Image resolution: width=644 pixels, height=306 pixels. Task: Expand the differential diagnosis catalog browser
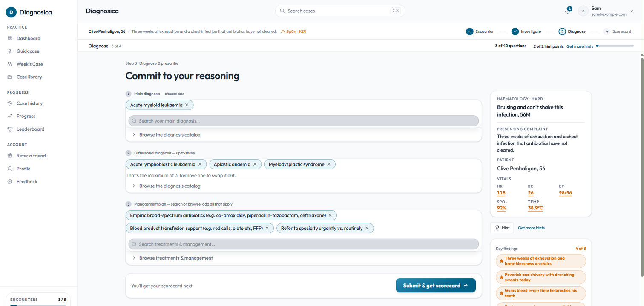(x=304, y=186)
